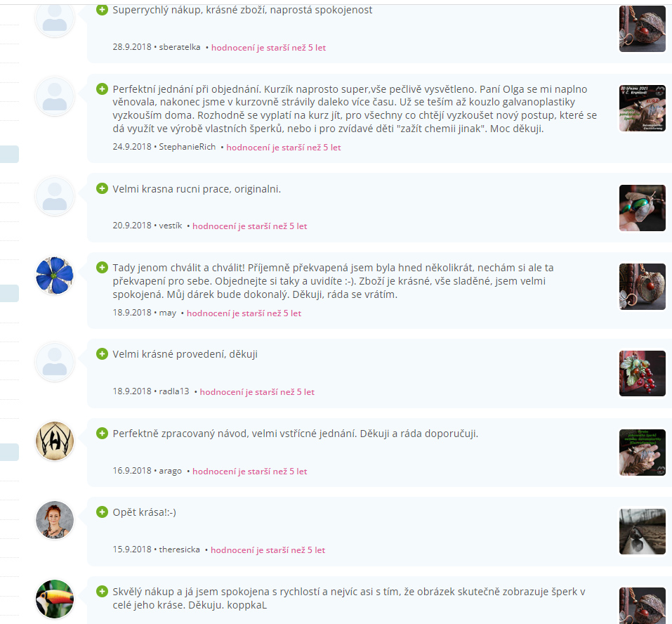Click arago's antler emblem avatar

55,441
